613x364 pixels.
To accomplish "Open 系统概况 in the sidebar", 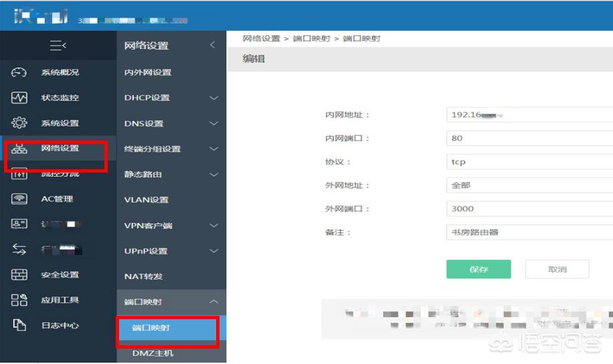I will 60,72.
